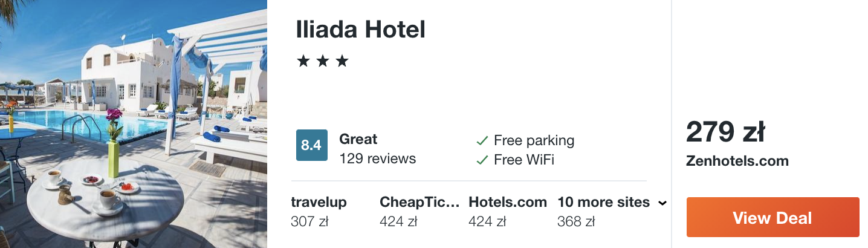This screenshot has height=248, width=868.
Task: Click the 8.4 rating score badge
Action: tap(311, 145)
